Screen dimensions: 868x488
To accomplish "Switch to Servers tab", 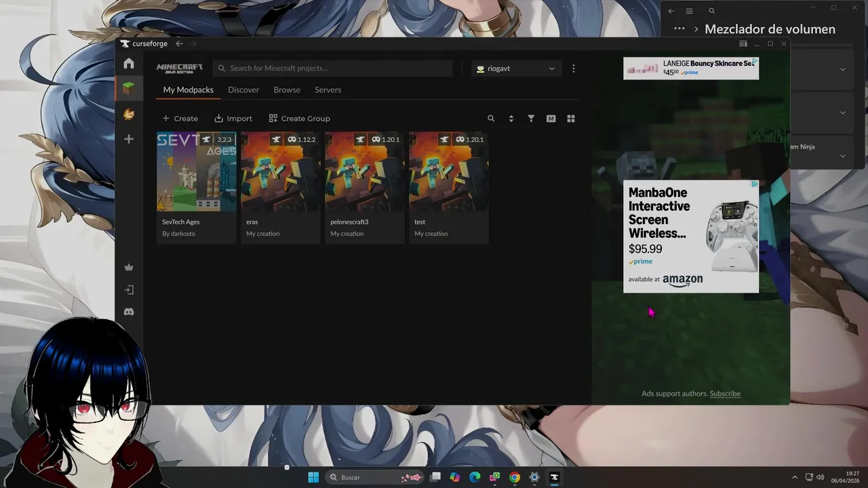I will (x=328, y=89).
